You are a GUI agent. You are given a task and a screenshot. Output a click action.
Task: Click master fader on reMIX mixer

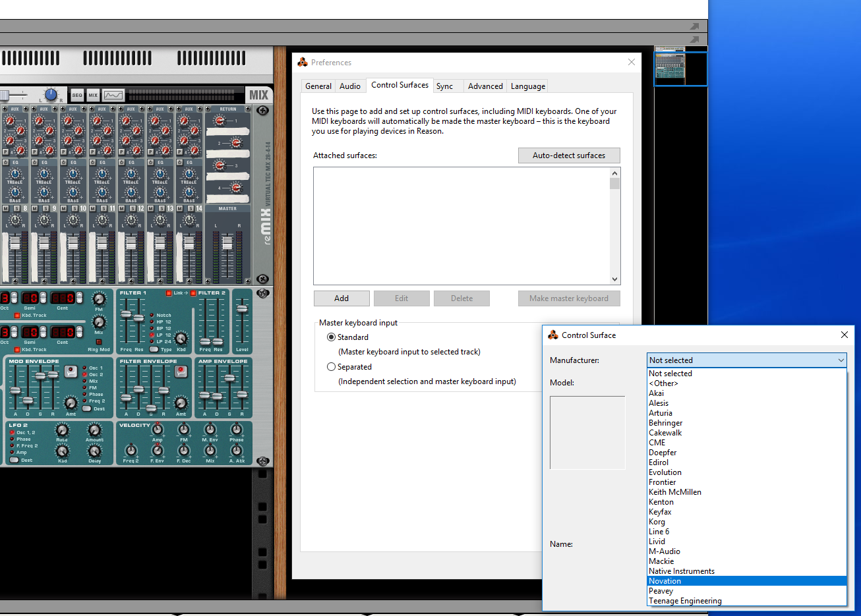pos(227,244)
